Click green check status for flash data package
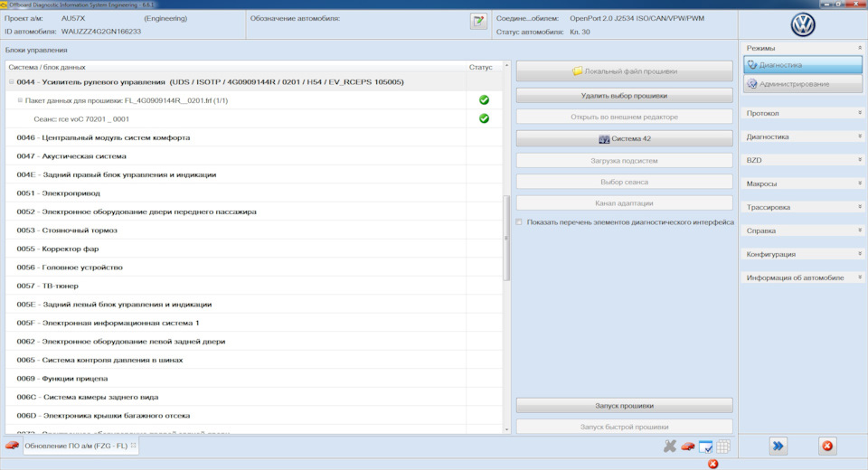Screen dimensions: 868x470 coord(484,100)
